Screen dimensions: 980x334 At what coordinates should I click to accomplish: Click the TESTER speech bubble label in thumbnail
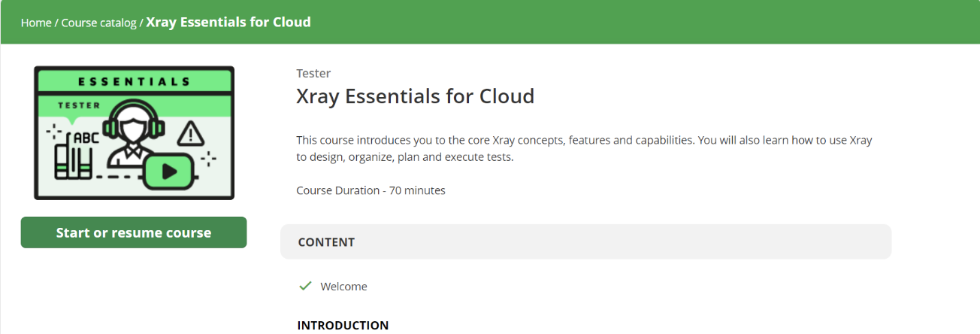(78, 105)
